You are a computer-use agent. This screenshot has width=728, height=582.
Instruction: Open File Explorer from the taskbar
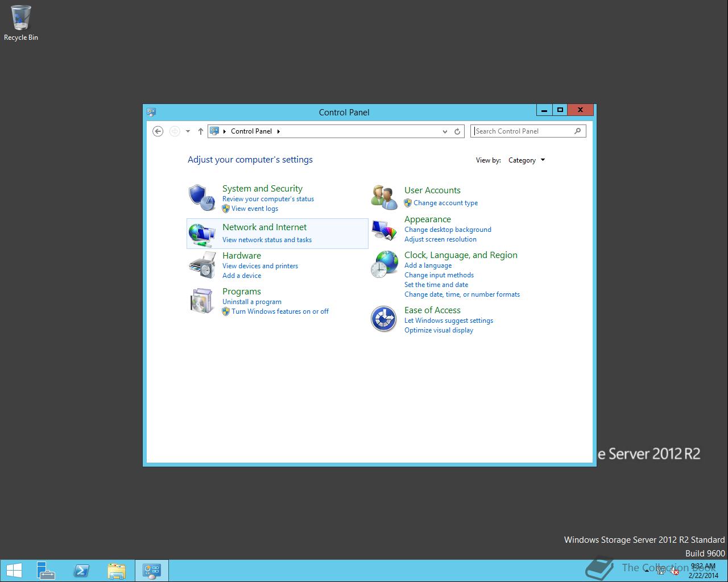point(117,571)
